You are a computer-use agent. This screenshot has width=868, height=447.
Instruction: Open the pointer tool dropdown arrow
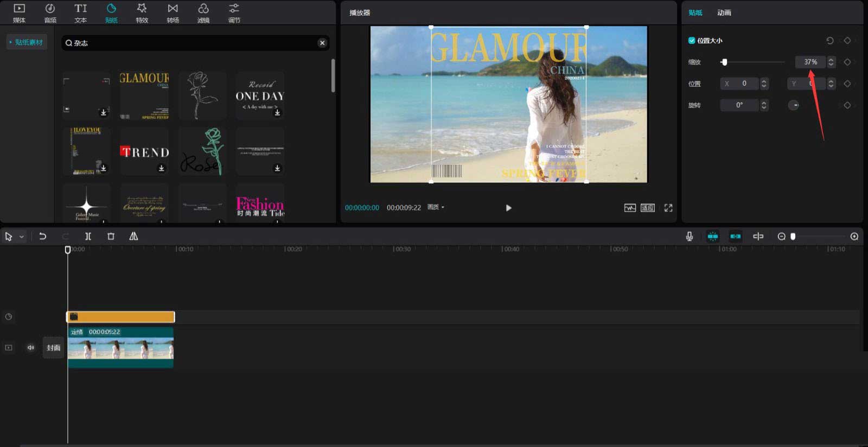click(x=22, y=237)
